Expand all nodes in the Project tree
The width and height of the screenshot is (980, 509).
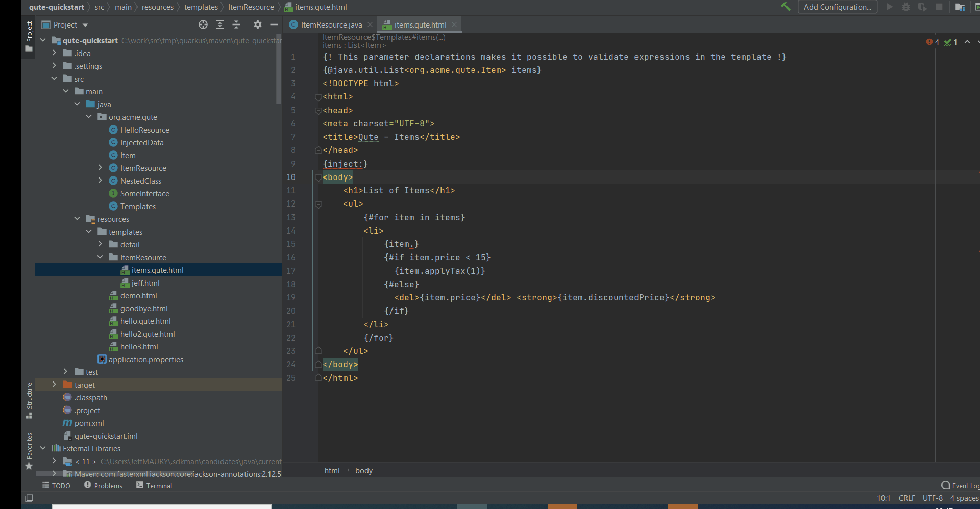(220, 24)
